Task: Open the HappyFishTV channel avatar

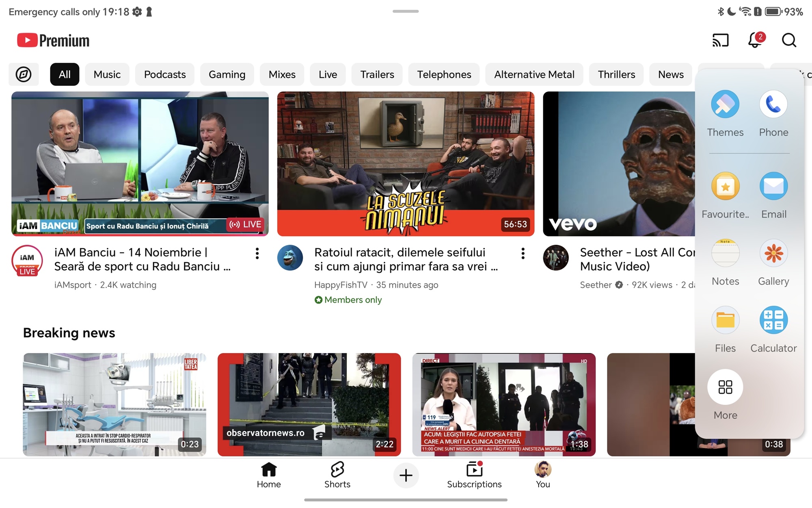Action: point(290,258)
